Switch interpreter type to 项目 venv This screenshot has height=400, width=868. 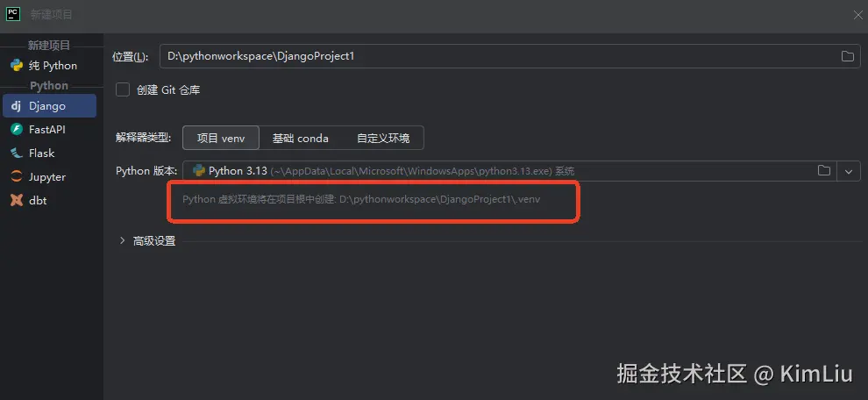(x=221, y=138)
